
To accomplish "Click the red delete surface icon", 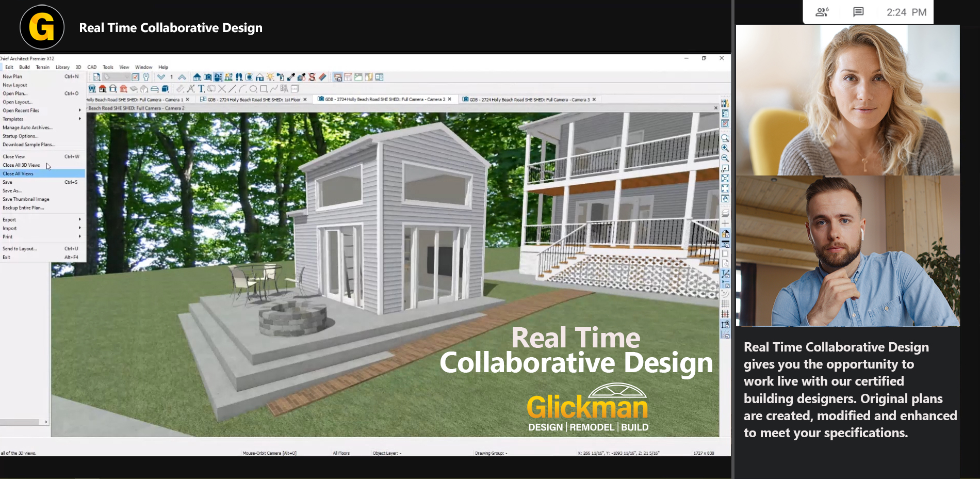I will tap(312, 77).
